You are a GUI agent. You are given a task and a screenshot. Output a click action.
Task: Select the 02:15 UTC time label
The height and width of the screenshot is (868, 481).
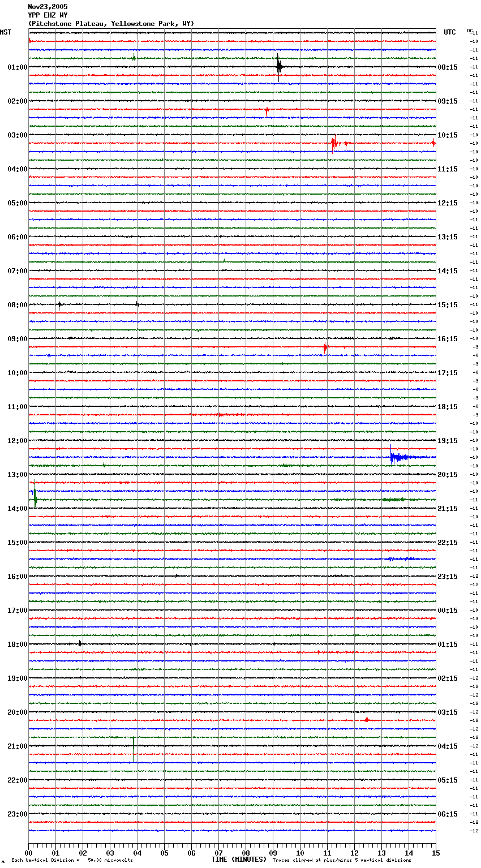click(448, 678)
